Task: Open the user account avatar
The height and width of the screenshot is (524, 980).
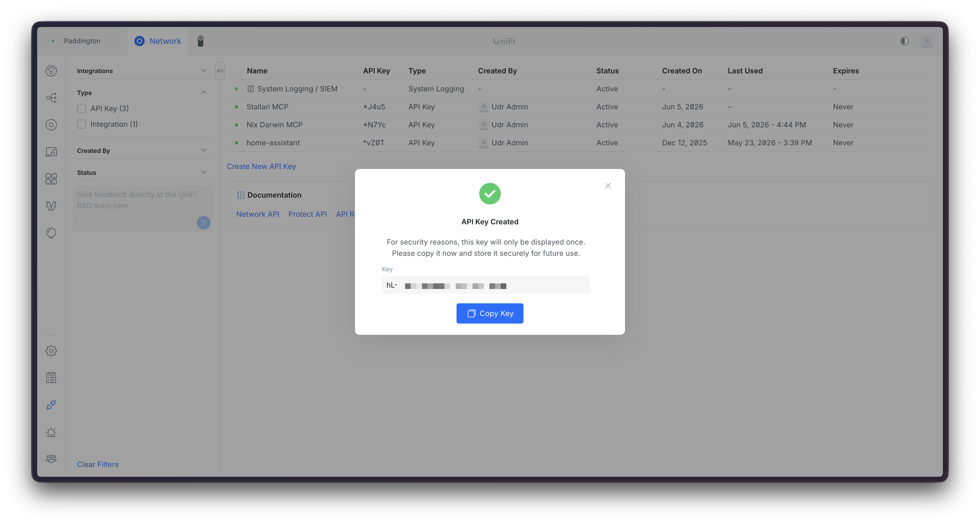Action: [x=927, y=41]
